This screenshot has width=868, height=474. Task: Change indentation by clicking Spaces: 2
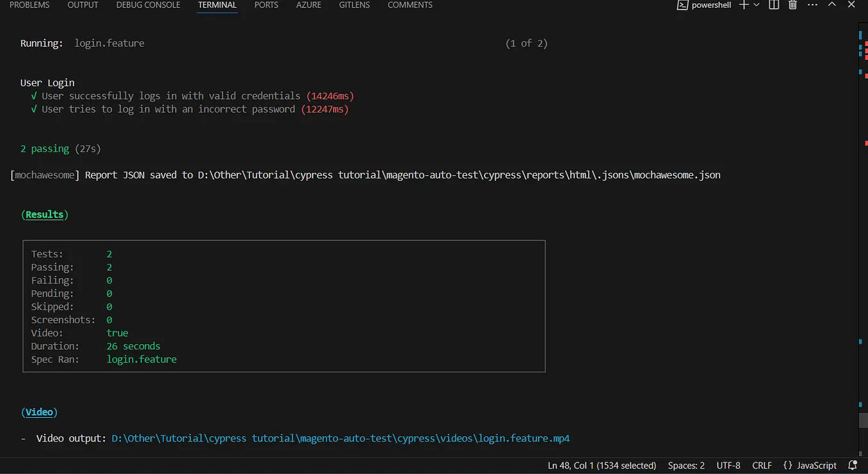686,465
